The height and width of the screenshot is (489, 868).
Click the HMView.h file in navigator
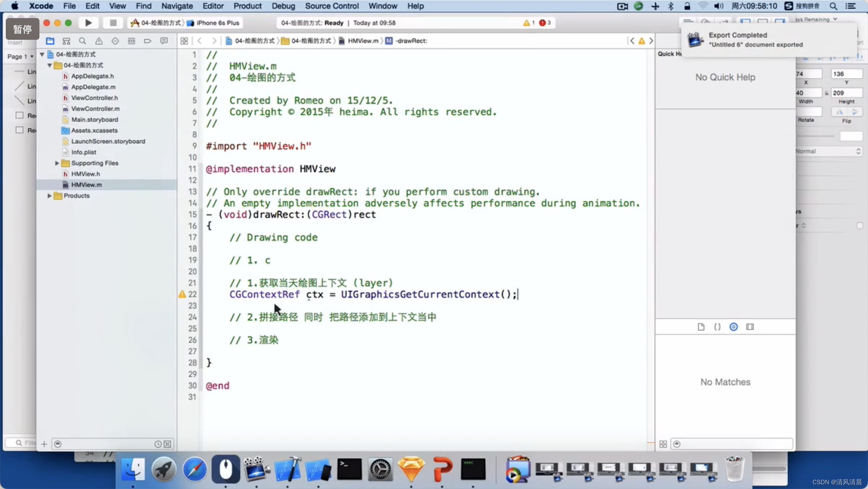pyautogui.click(x=85, y=174)
